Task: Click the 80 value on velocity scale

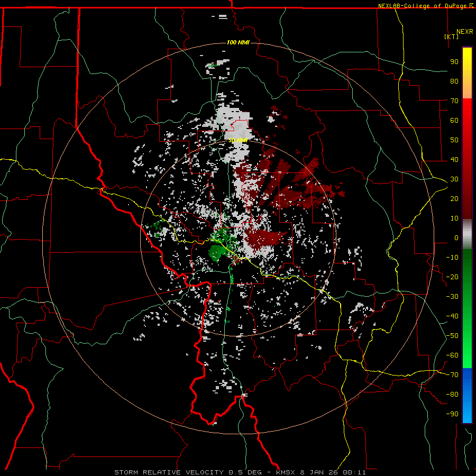Action: [x=454, y=81]
